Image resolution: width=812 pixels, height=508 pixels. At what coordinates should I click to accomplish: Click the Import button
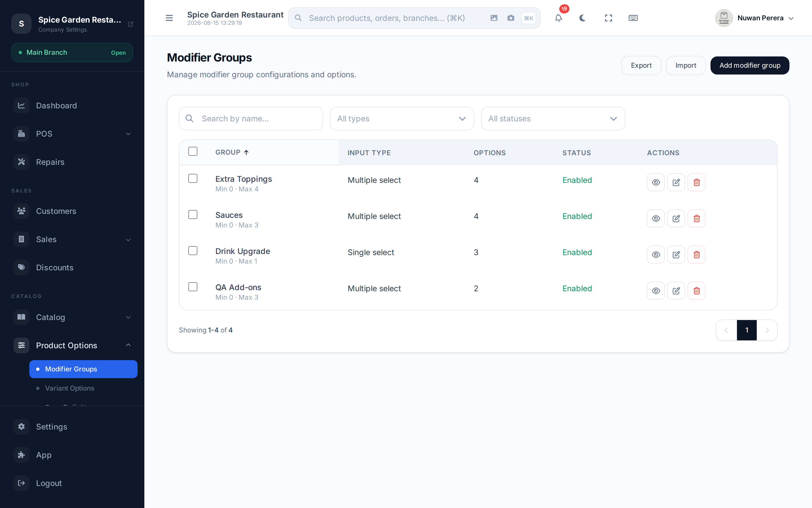coord(685,65)
